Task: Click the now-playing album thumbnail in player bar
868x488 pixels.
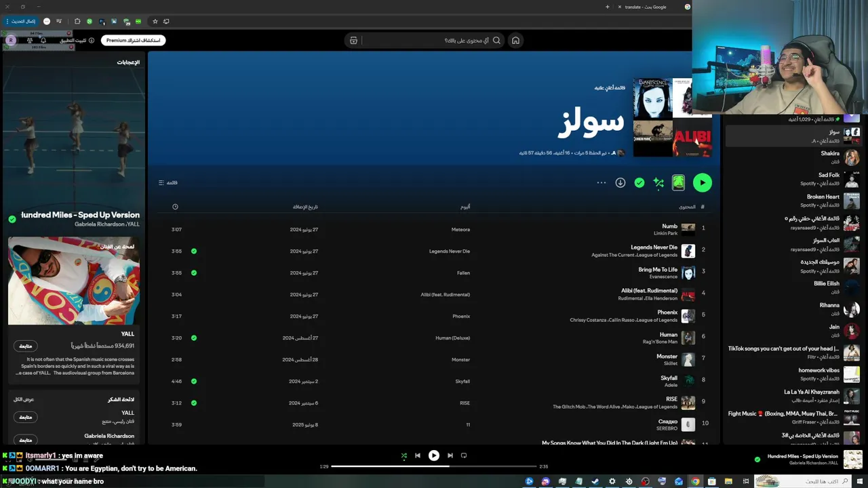Action: point(852,460)
